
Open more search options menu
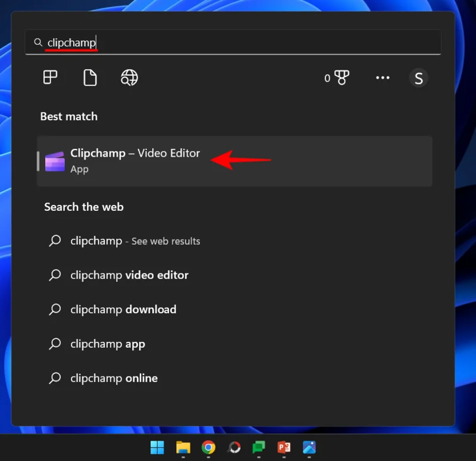pos(383,77)
